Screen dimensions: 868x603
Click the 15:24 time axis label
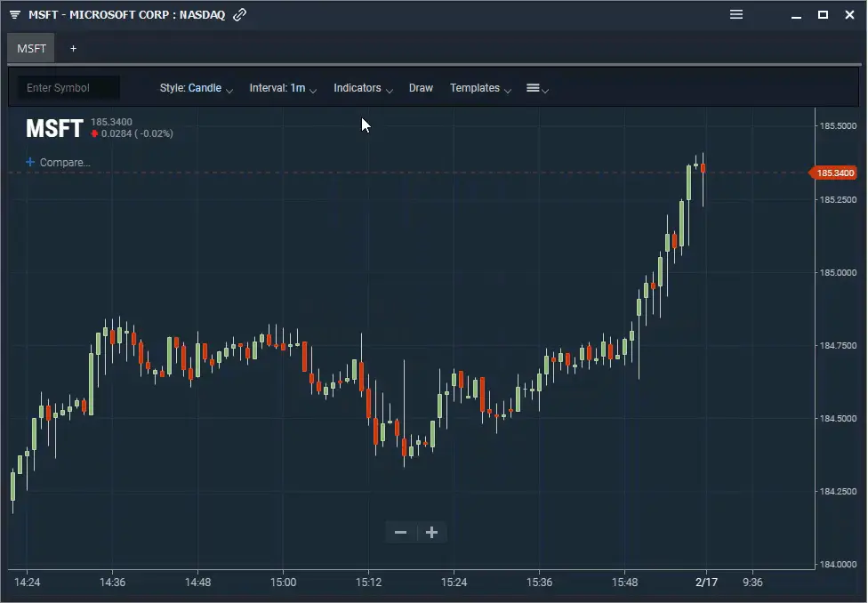454,582
